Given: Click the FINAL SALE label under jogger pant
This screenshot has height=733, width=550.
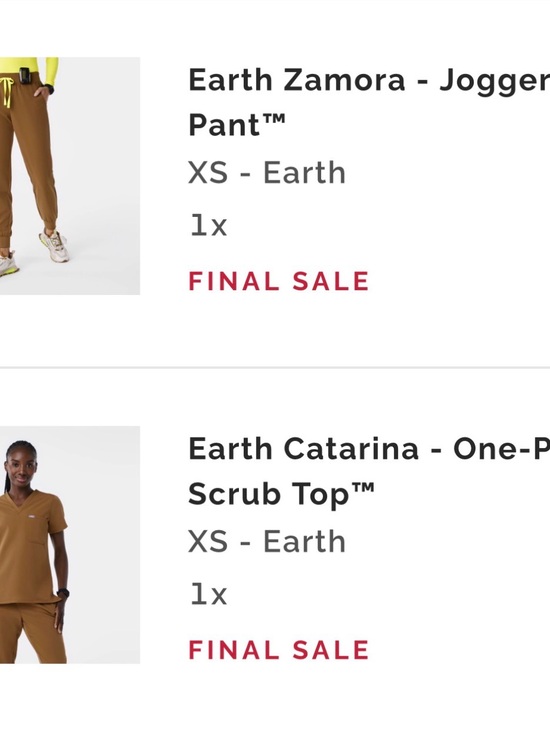Looking at the screenshot, I should tap(279, 281).
